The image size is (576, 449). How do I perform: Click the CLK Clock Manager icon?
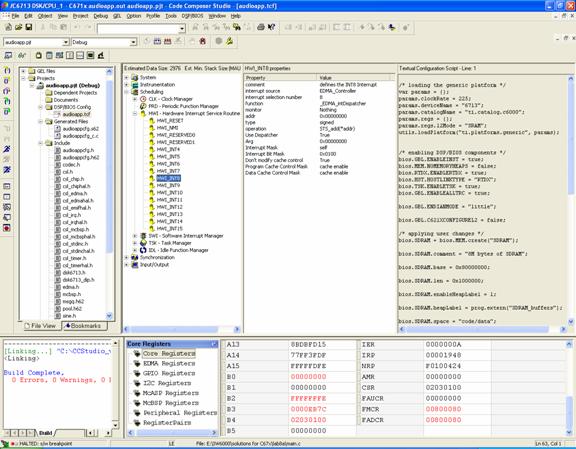pyautogui.click(x=143, y=99)
